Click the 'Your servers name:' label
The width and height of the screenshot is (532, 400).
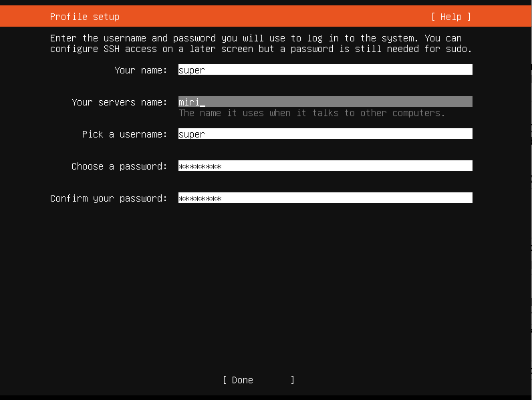(x=119, y=102)
